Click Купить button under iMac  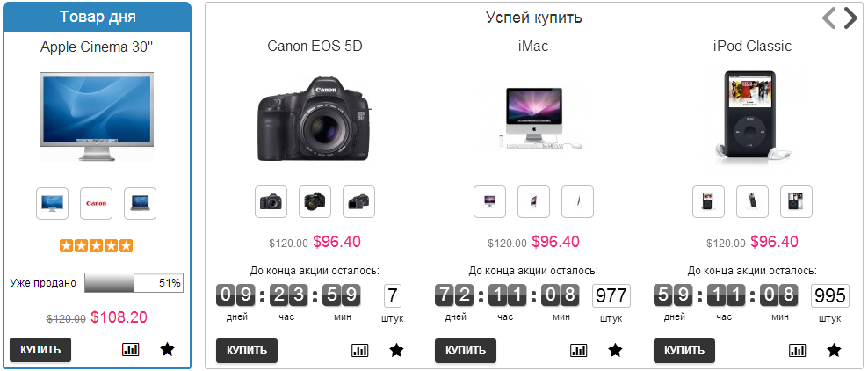pyautogui.click(x=466, y=351)
